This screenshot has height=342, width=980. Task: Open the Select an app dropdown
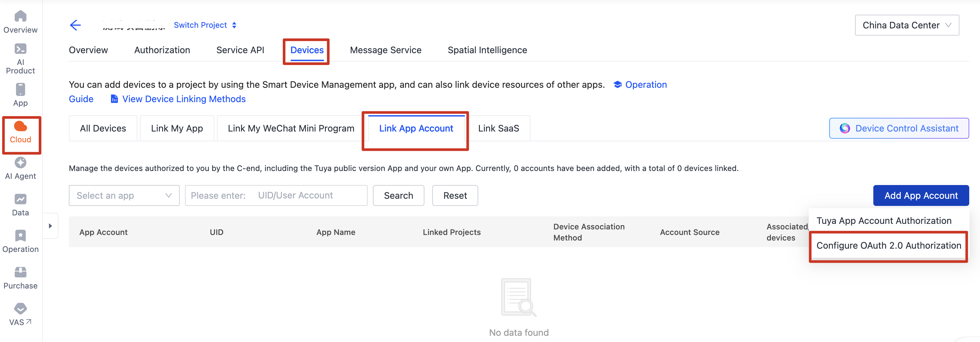point(124,195)
